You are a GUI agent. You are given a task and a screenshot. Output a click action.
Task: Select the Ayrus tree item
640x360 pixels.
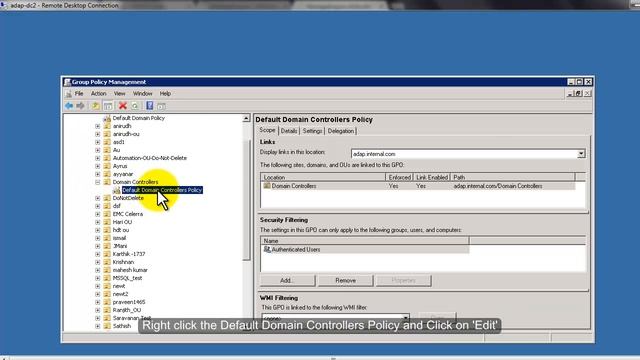click(120, 166)
